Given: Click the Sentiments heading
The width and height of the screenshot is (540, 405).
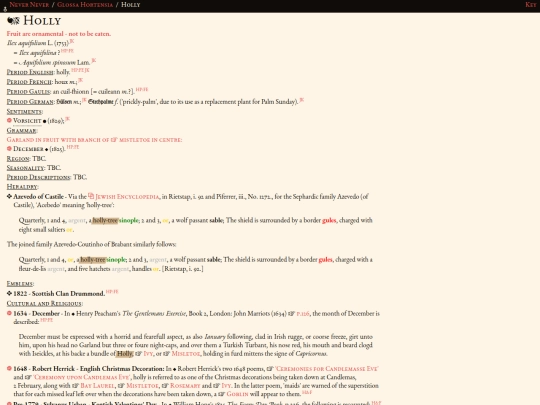Looking at the screenshot, I should pyautogui.click(x=24, y=112).
